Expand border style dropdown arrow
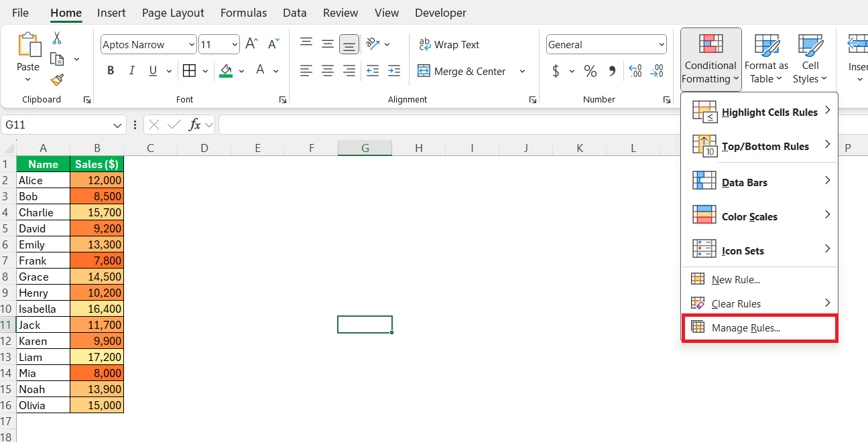This screenshot has height=442, width=868. [x=205, y=71]
